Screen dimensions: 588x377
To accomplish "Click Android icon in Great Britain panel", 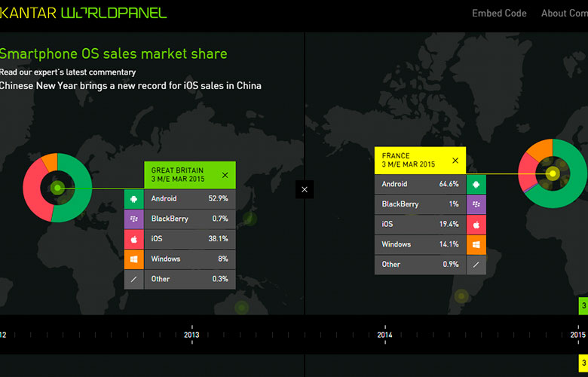I will click(x=134, y=199).
